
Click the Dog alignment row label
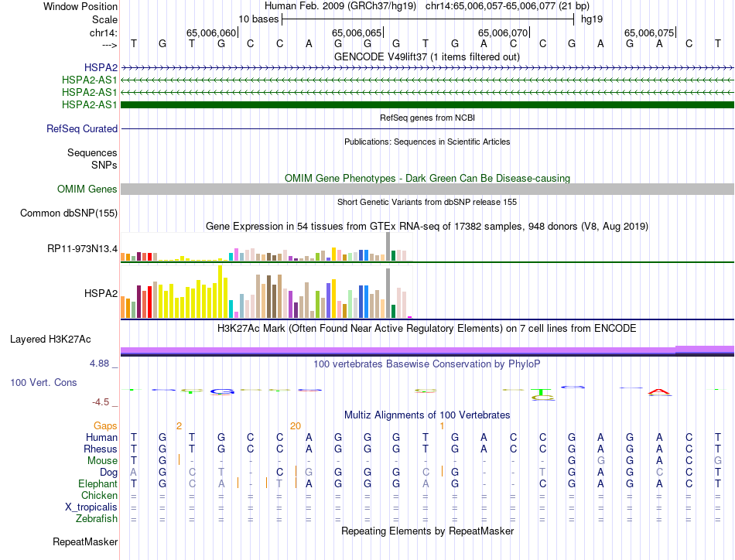click(109, 473)
